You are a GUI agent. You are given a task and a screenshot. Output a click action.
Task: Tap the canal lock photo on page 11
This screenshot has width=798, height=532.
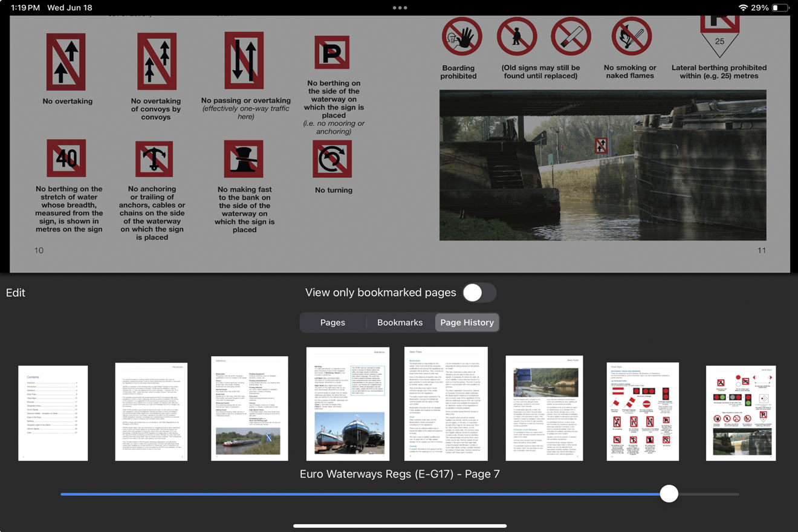pyautogui.click(x=602, y=165)
